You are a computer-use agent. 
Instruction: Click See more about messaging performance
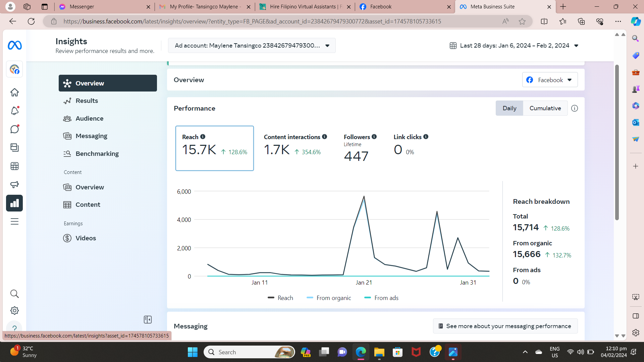pos(505,326)
